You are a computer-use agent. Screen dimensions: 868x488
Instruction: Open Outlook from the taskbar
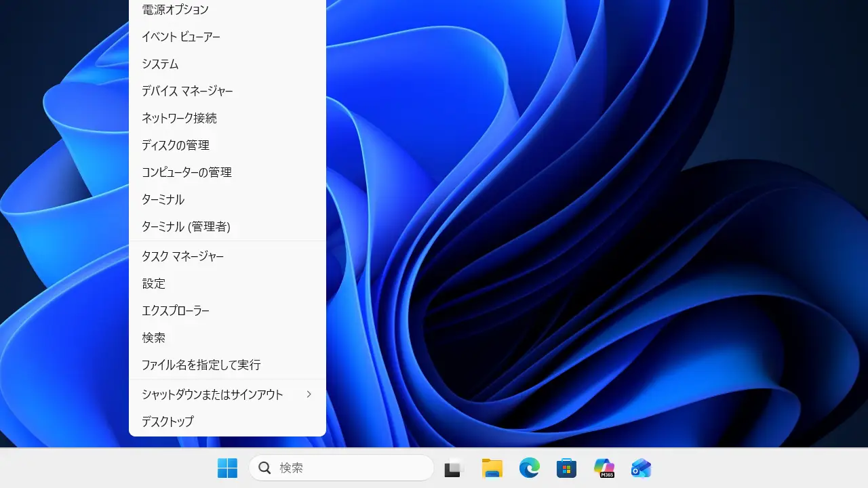click(x=641, y=468)
